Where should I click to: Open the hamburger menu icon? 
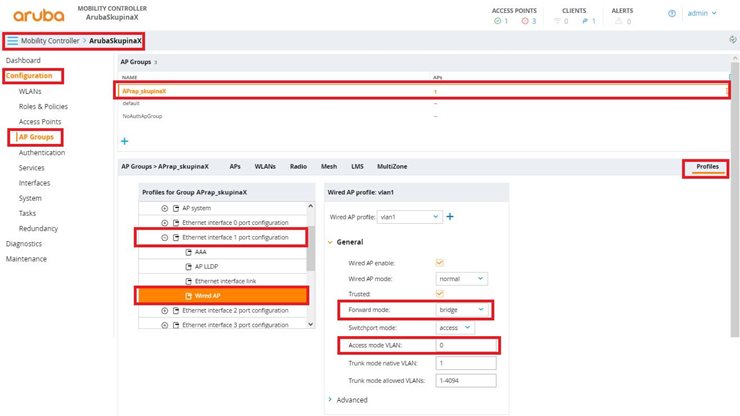(x=12, y=41)
